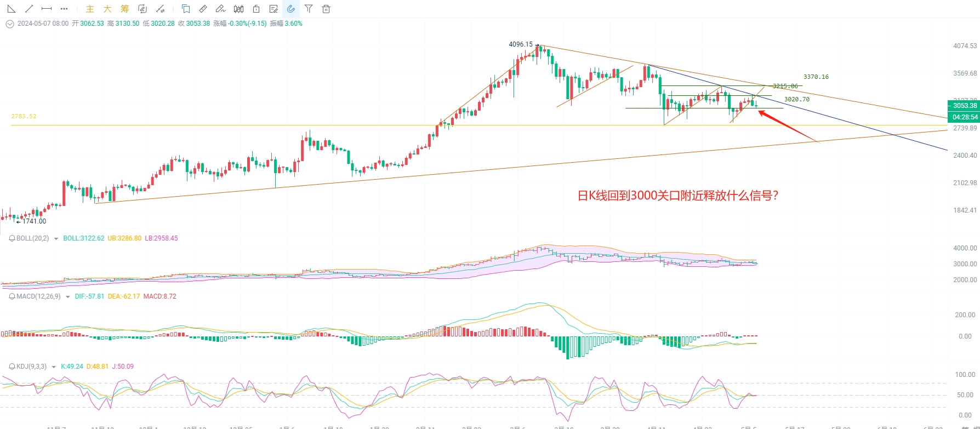Open the bookmark drawings icon
Screen dimensions: 980x429
click(x=186, y=9)
